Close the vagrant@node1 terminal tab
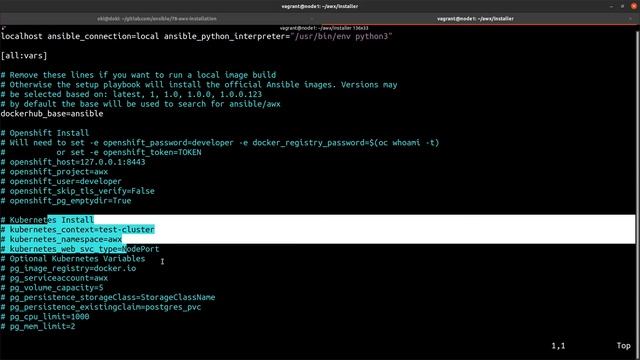Viewport: 640px width, 360px height. tap(630, 19)
